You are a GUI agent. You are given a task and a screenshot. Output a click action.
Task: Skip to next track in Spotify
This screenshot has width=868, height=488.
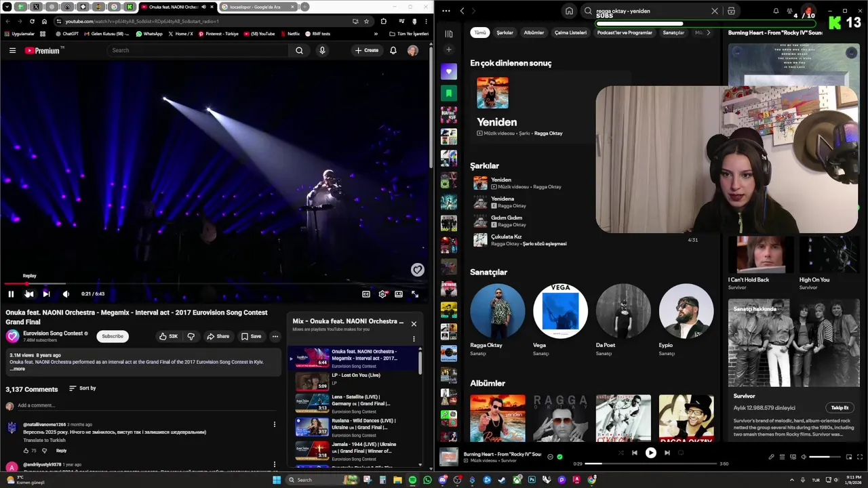[667, 453]
